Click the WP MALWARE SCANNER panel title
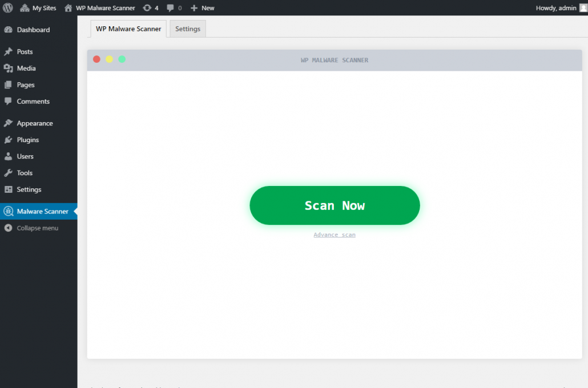Viewport: 588px width, 388px height. tap(335, 60)
